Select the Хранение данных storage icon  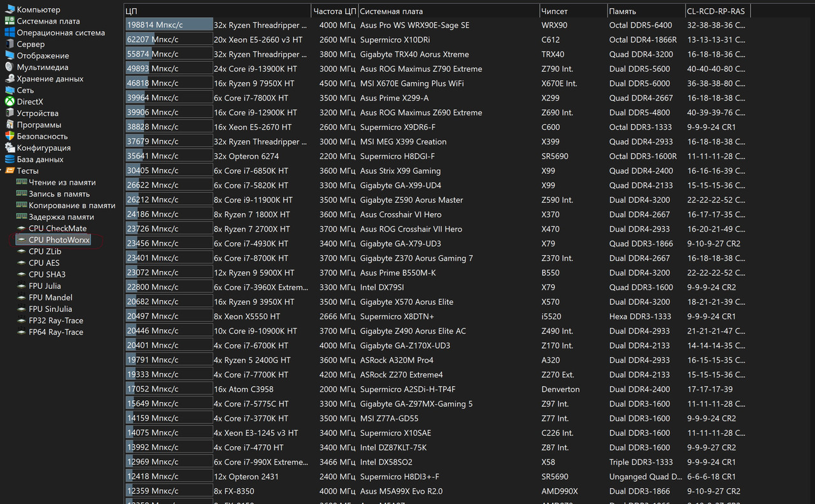[10, 79]
